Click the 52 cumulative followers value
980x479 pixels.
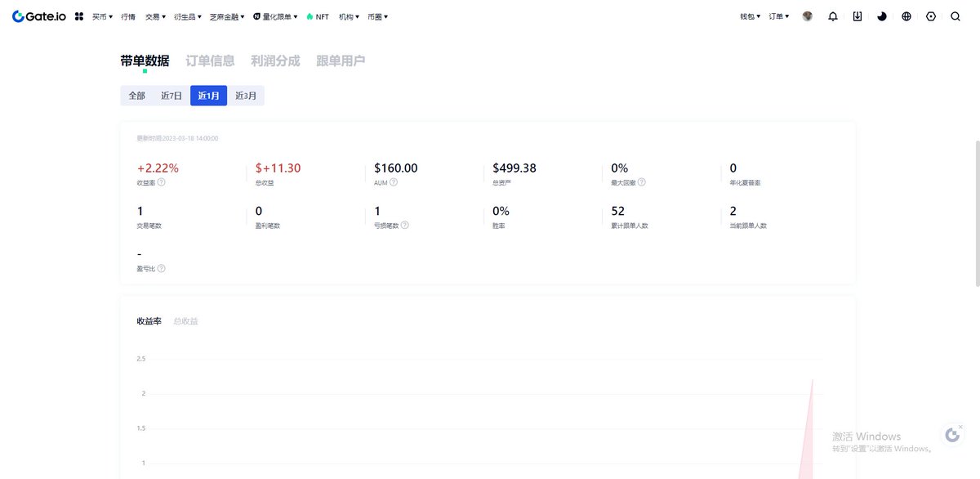click(x=618, y=211)
